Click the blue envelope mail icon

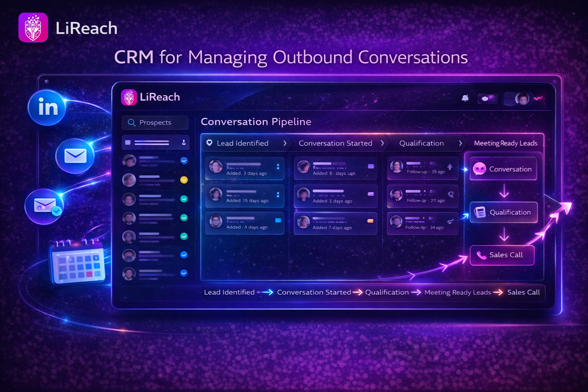pos(75,156)
